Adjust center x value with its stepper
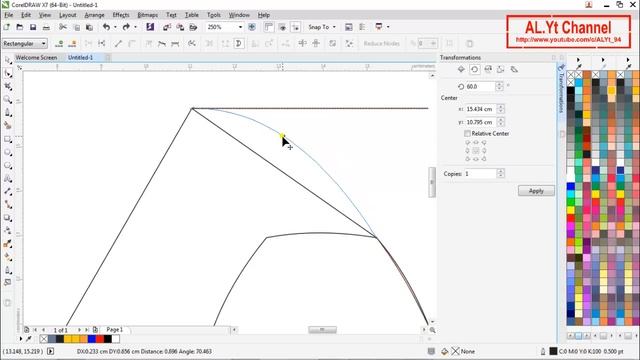 pyautogui.click(x=501, y=109)
